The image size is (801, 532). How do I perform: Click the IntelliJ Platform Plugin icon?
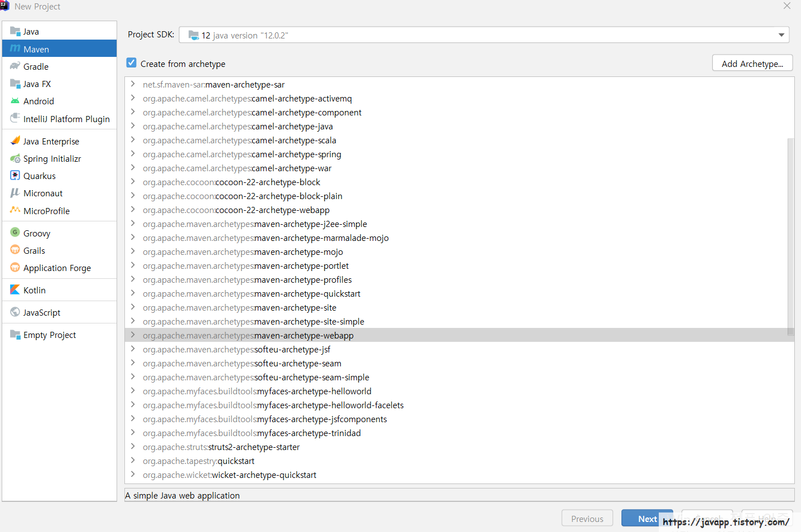tap(15, 118)
